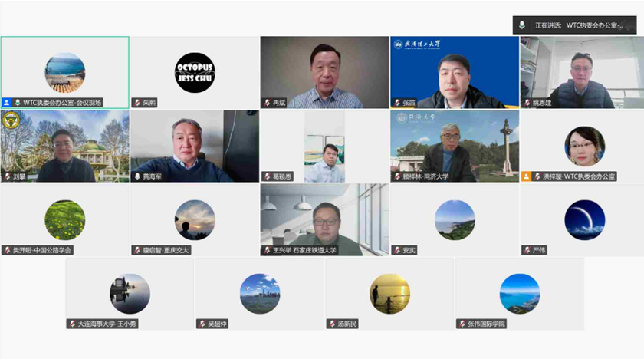Click the crescent moon avatar of 严伟
The image size is (644, 359).
pos(584,220)
